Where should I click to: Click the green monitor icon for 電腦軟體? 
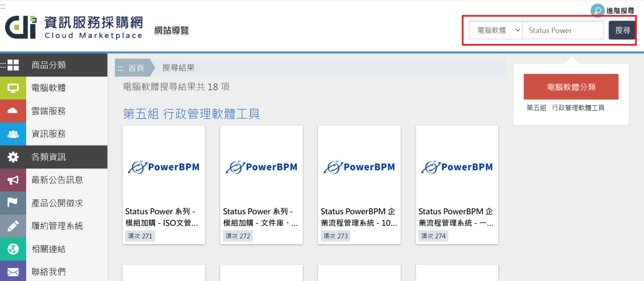(13, 88)
